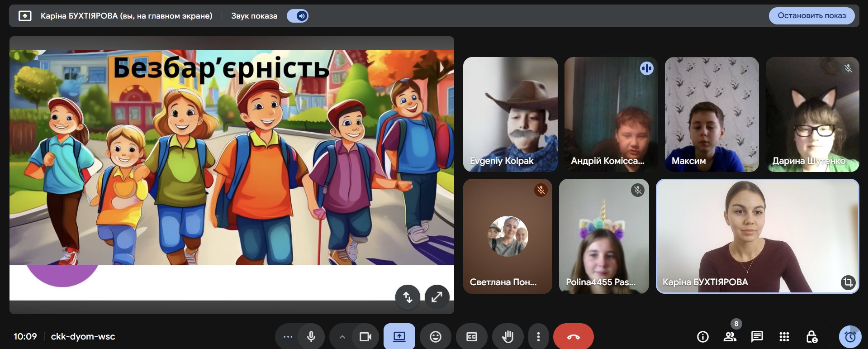The height and width of the screenshot is (349, 868).
Task: Show the participants list
Action: tap(730, 337)
